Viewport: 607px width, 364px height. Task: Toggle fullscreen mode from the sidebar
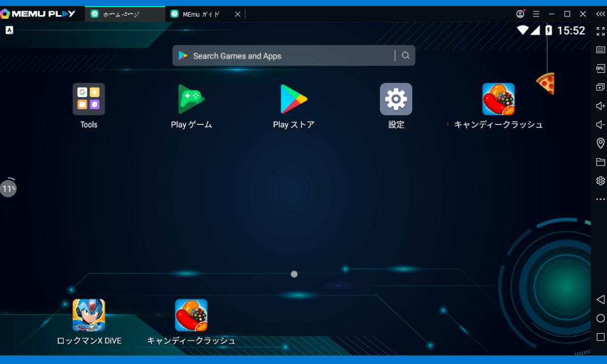[x=600, y=30]
